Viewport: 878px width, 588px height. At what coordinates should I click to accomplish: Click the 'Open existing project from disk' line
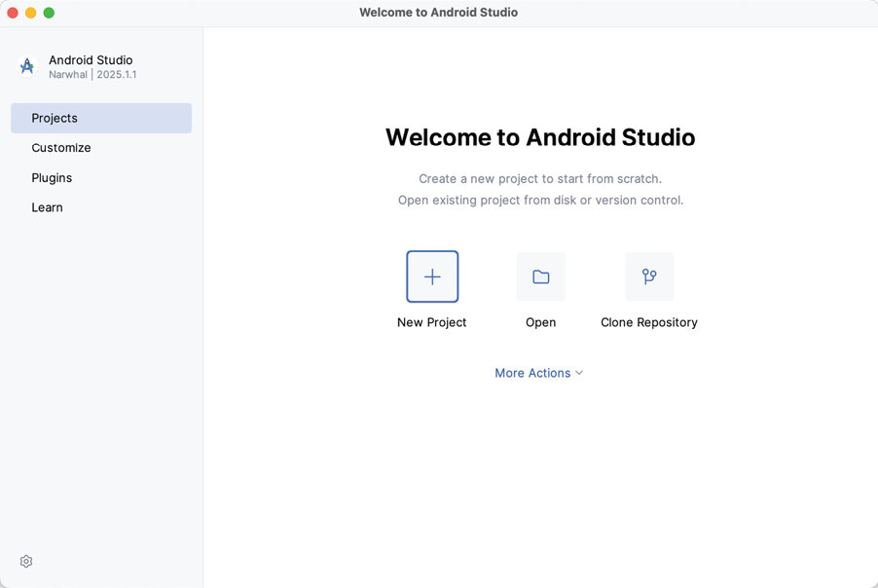[540, 200]
